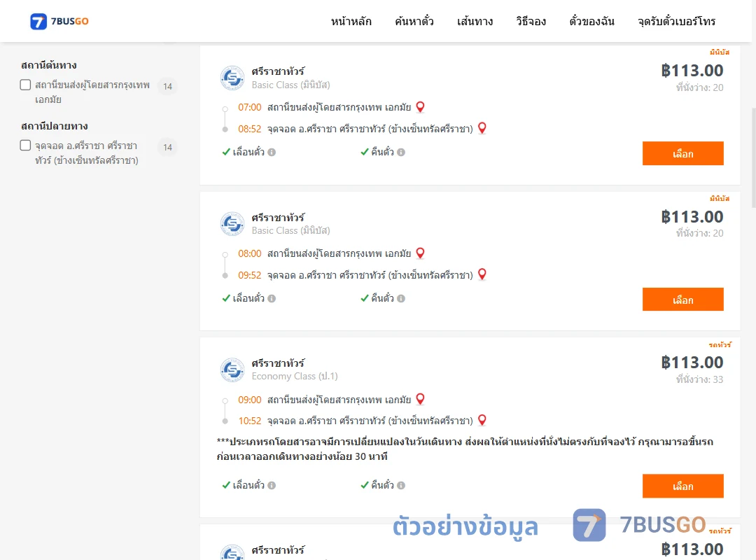Click the operator logo on 09:00 trip
The height and width of the screenshot is (560, 756).
pos(232,370)
